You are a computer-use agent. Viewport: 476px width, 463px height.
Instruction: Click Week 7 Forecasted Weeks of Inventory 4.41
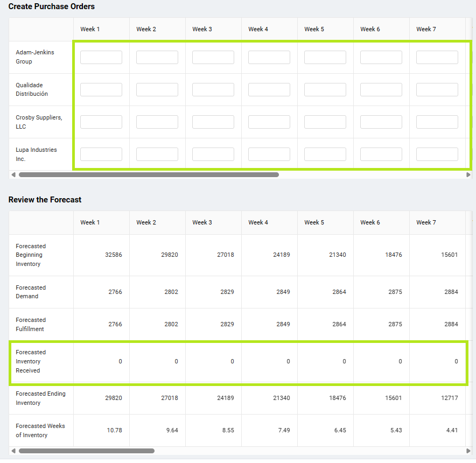[x=450, y=431]
